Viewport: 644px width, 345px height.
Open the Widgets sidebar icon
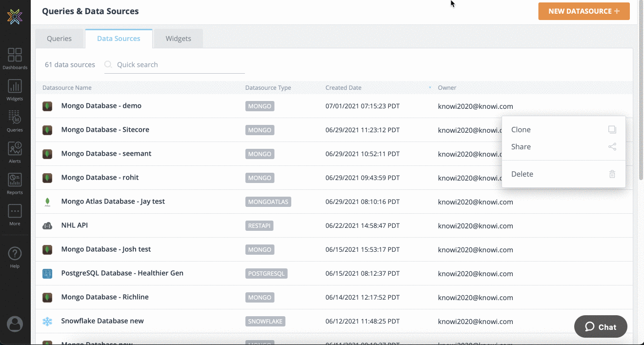(x=15, y=90)
